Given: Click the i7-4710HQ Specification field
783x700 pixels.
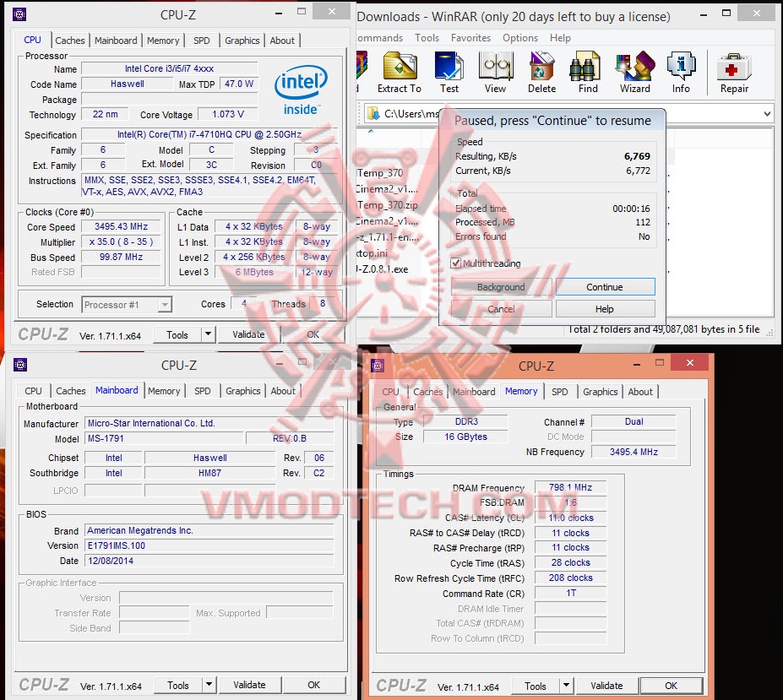Looking at the screenshot, I should point(209,134).
